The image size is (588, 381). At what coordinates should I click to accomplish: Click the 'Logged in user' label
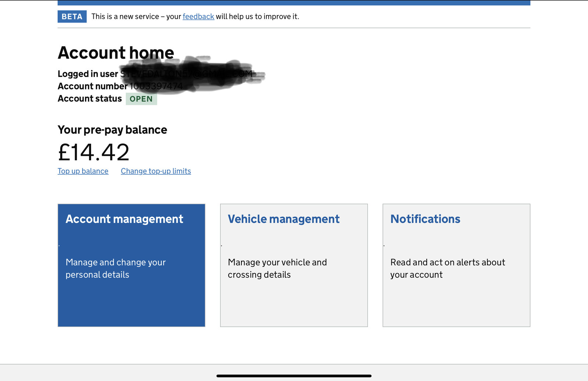(87, 74)
